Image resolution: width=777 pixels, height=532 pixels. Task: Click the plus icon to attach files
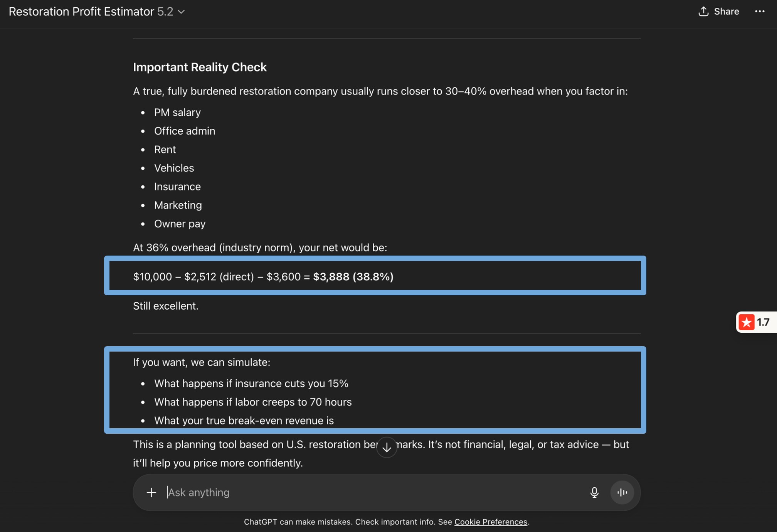(x=151, y=492)
